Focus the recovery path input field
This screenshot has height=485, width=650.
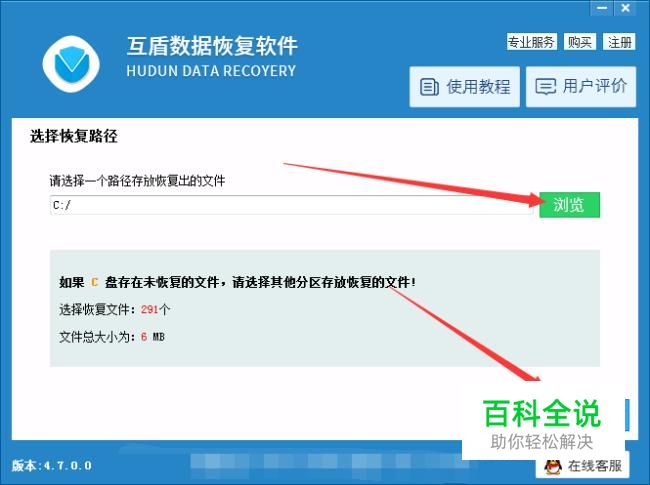point(291,205)
